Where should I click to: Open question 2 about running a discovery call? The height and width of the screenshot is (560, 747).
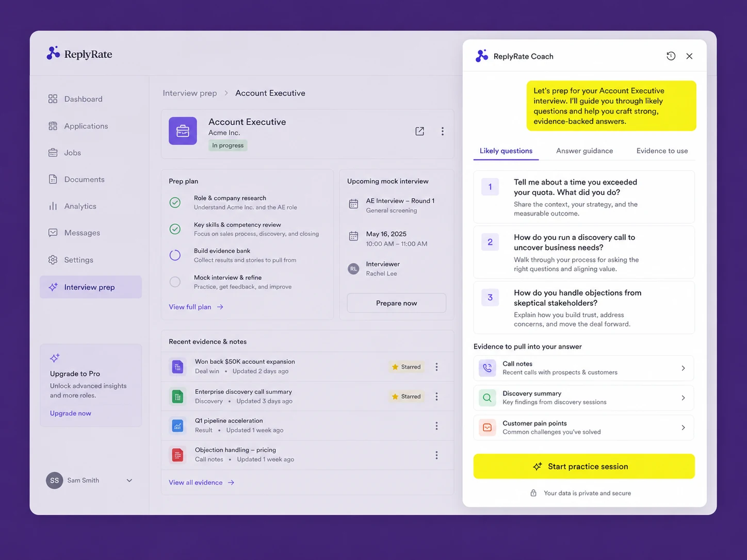click(584, 252)
